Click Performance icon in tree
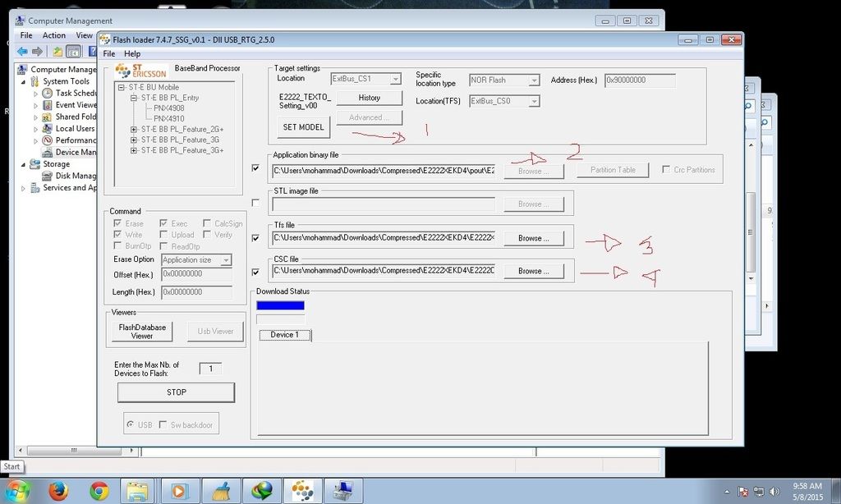 [x=47, y=140]
